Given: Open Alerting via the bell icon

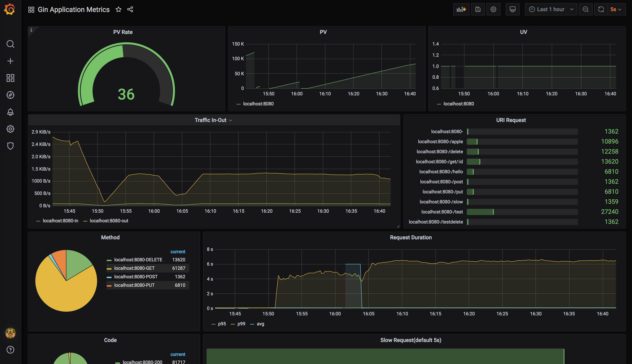Looking at the screenshot, I should [x=10, y=112].
